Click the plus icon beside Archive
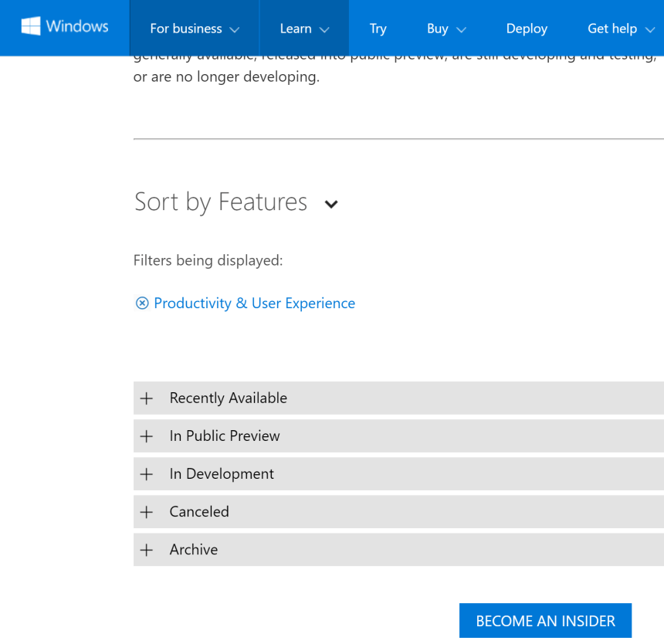This screenshot has height=644, width=664. click(147, 549)
